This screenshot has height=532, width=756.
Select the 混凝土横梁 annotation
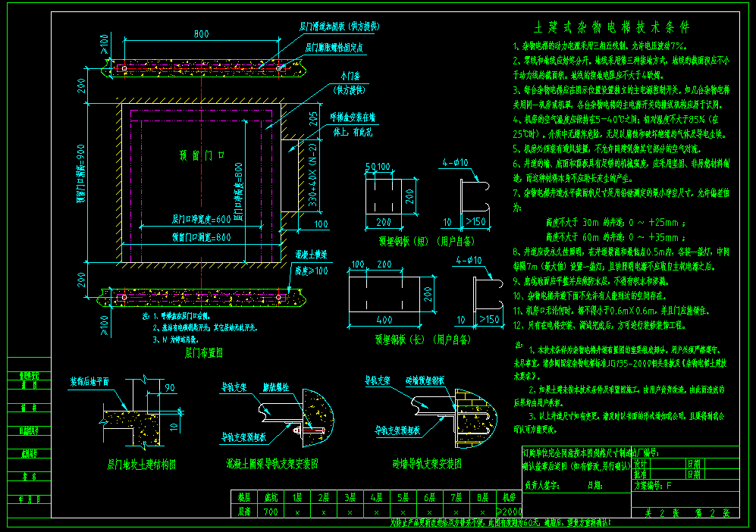coord(311,255)
